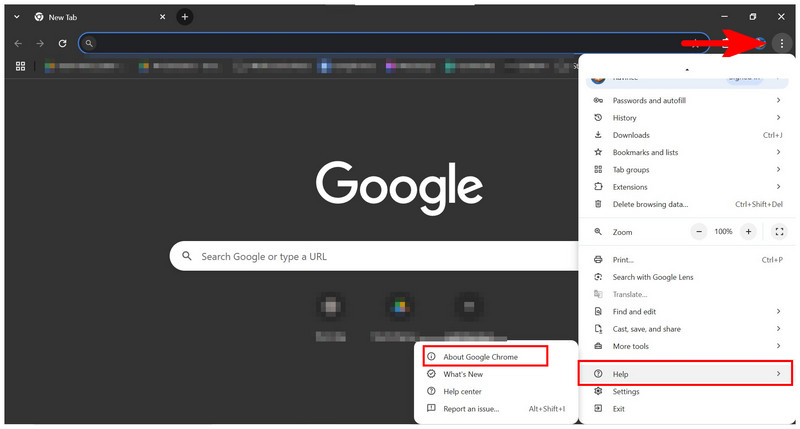Expand the Bookmarks and lists submenu
800x429 pixels.
(x=685, y=152)
